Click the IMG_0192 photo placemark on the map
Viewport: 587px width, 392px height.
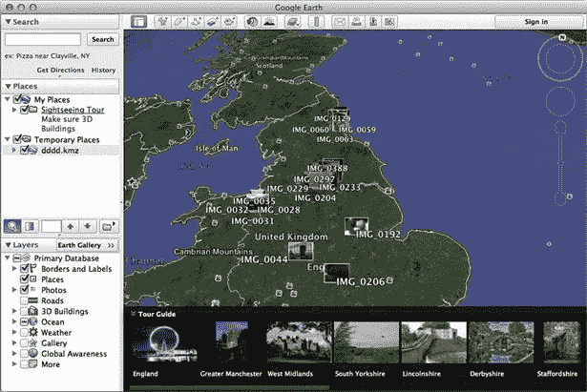pos(356,226)
